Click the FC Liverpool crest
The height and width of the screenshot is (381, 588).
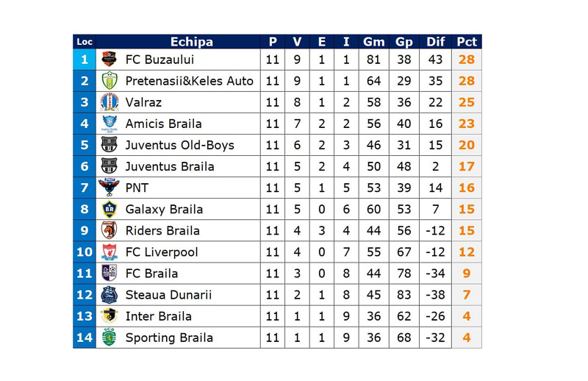[x=109, y=252]
